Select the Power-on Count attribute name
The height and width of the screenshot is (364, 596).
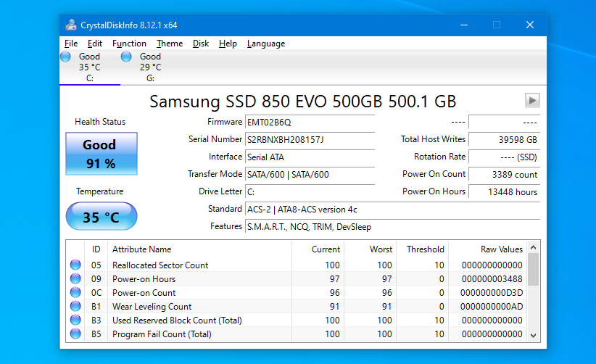pos(144,293)
